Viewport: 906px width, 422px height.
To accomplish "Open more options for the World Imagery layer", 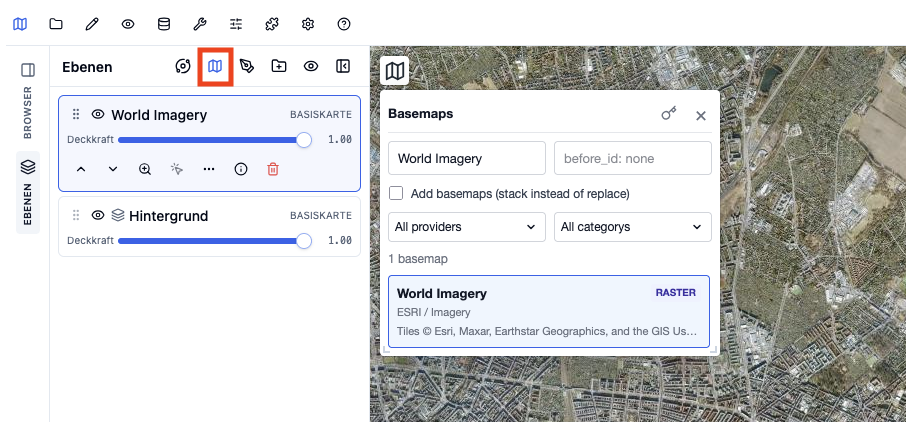I will tap(209, 169).
